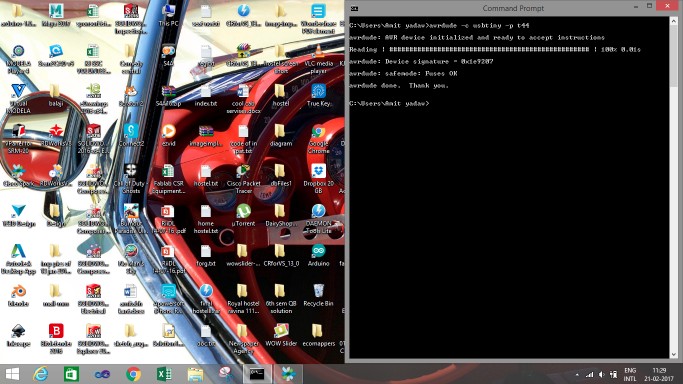Launch VLC media player shortcut

point(318,59)
